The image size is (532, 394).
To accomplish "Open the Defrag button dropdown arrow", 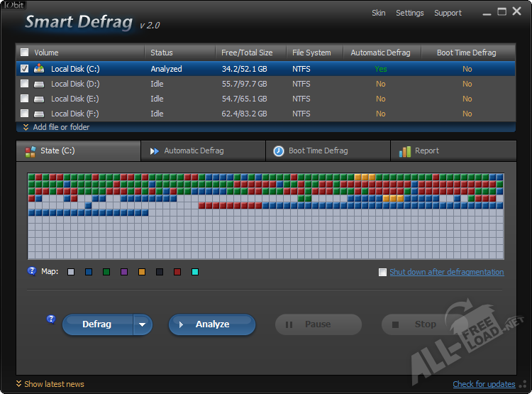I will [x=143, y=324].
